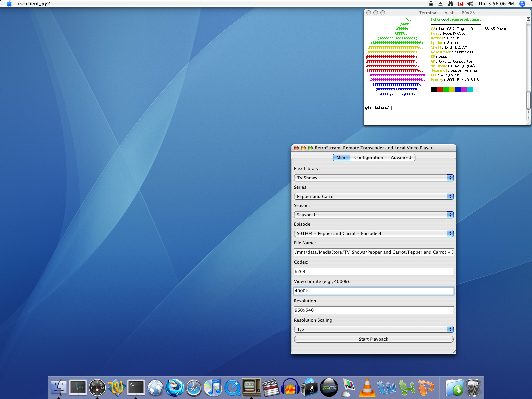
Task: Open the Resolution Scaling dropdown
Action: pos(373,330)
